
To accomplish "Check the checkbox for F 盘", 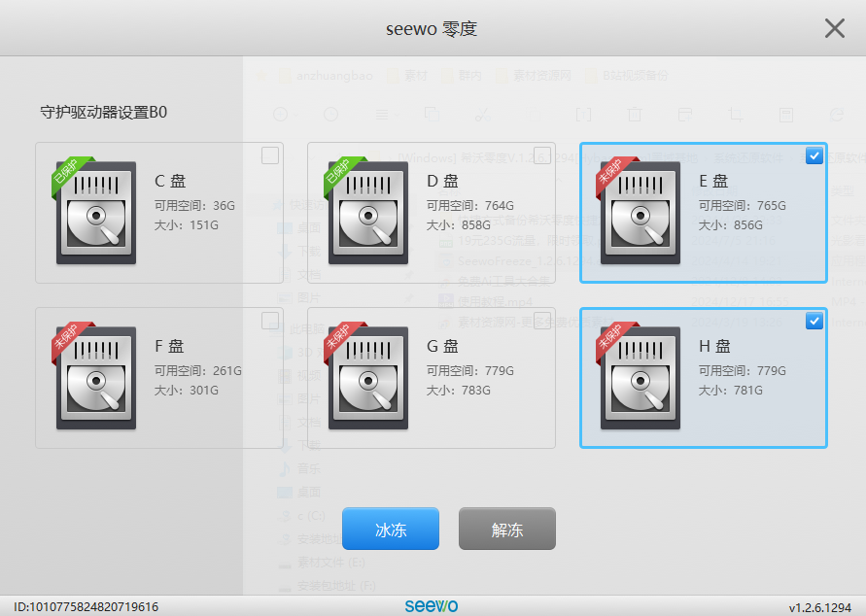I will pos(269,320).
